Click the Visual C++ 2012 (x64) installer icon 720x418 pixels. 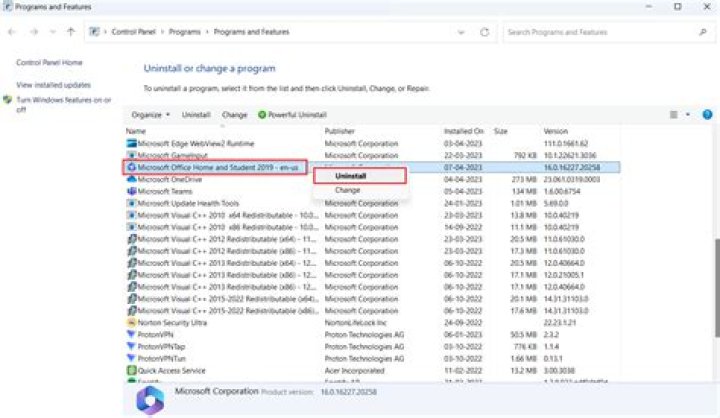(131, 239)
